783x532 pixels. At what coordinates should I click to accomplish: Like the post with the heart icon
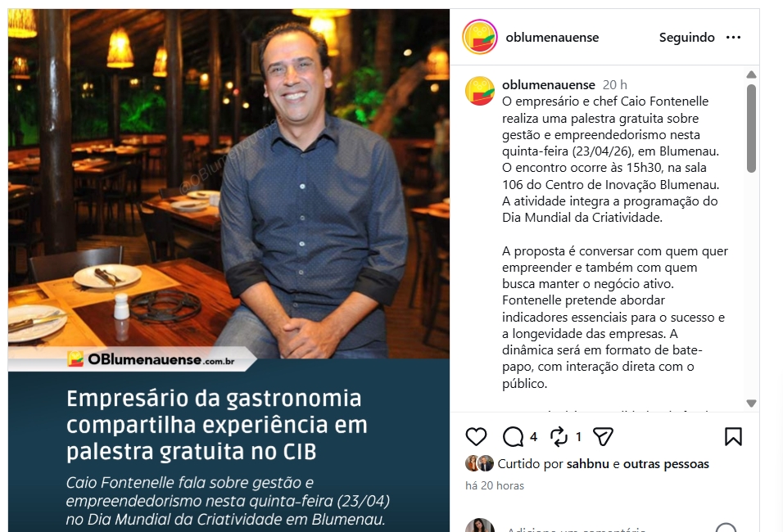coord(476,437)
